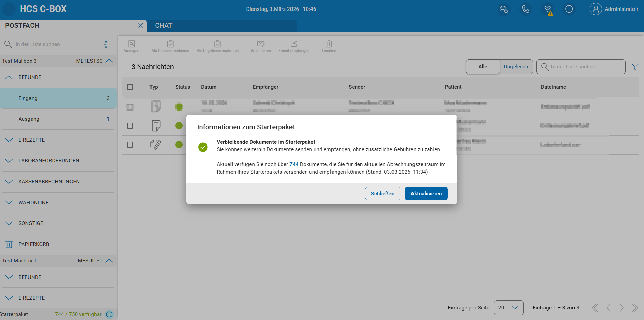Image resolution: width=644 pixels, height=320 pixels.
Task: Open the chat messages icon in header
Action: 504,9
